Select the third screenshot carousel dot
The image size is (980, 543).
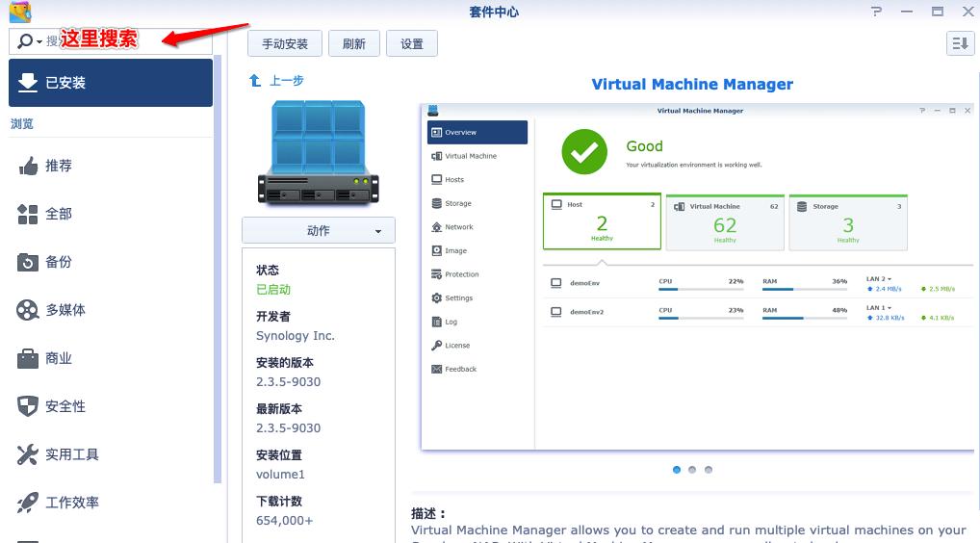[x=709, y=470]
